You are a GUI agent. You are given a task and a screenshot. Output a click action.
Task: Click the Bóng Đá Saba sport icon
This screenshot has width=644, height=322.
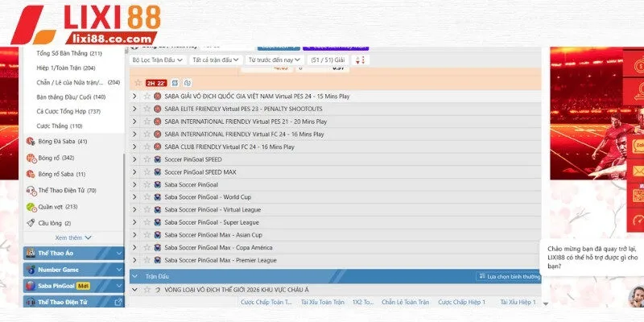(x=31, y=142)
